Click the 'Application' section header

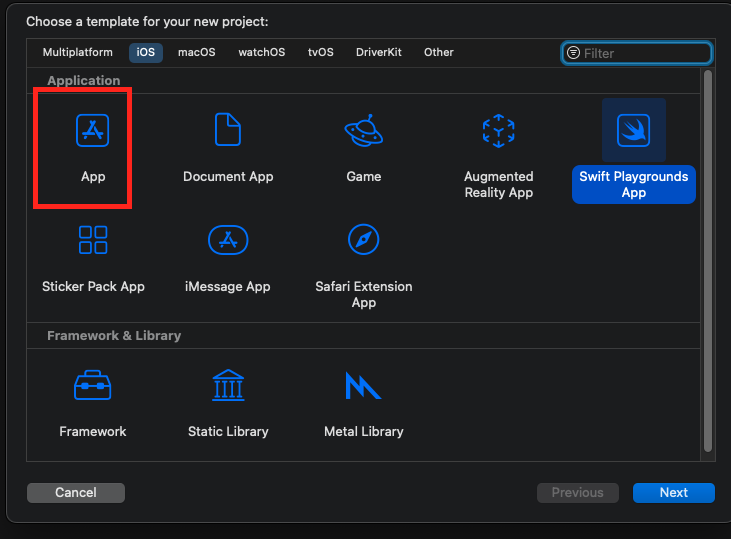pyautogui.click(x=83, y=80)
